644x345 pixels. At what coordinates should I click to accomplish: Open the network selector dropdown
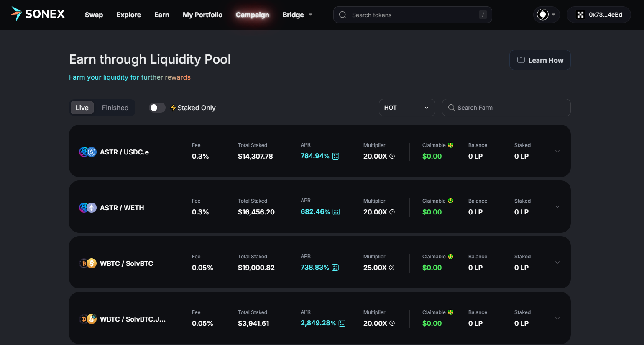(x=546, y=15)
